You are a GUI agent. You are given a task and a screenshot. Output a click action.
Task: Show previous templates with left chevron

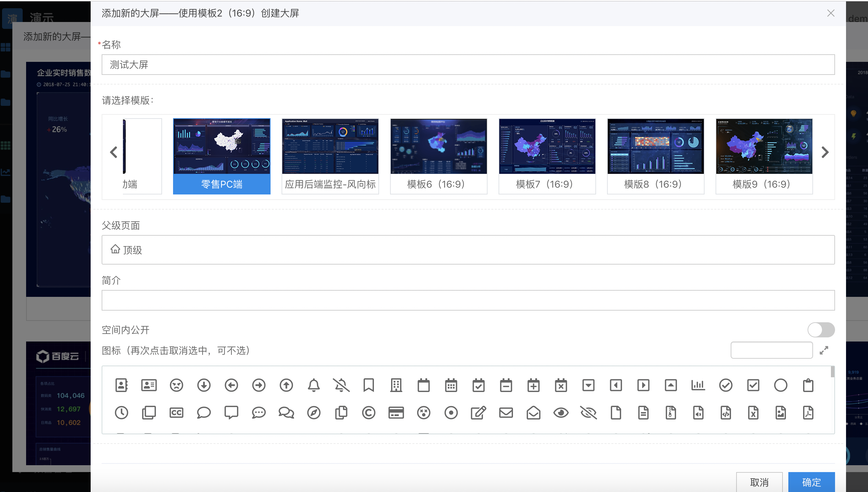114,152
